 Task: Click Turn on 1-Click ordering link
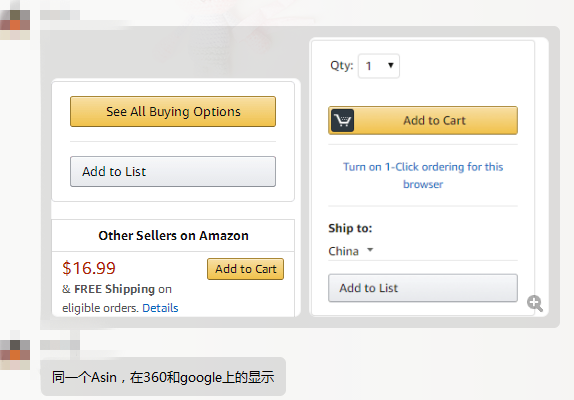click(423, 175)
